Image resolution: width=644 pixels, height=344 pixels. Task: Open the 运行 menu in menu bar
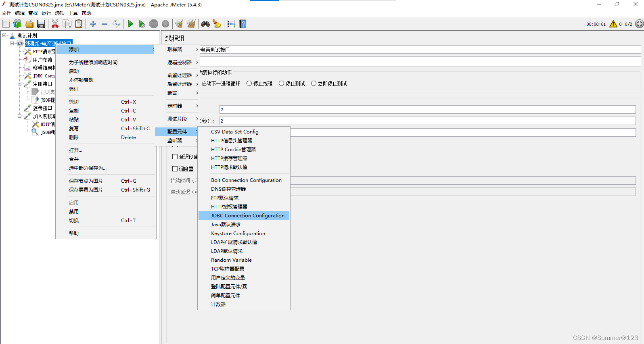pos(46,13)
